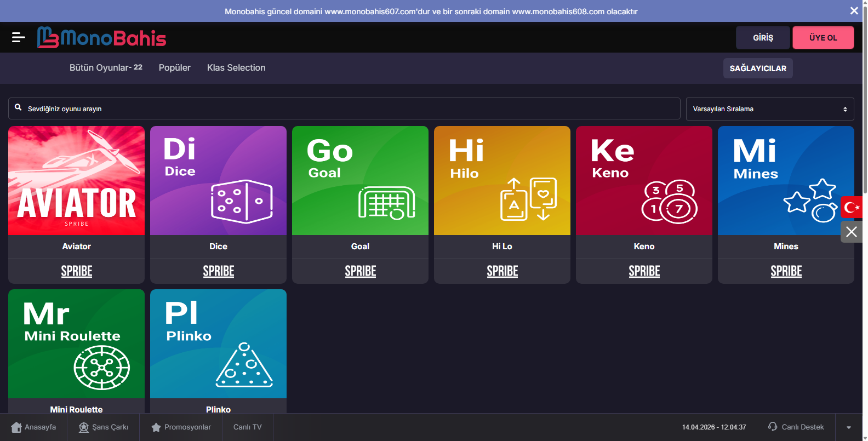Close the domain announcement banner

pyautogui.click(x=854, y=11)
